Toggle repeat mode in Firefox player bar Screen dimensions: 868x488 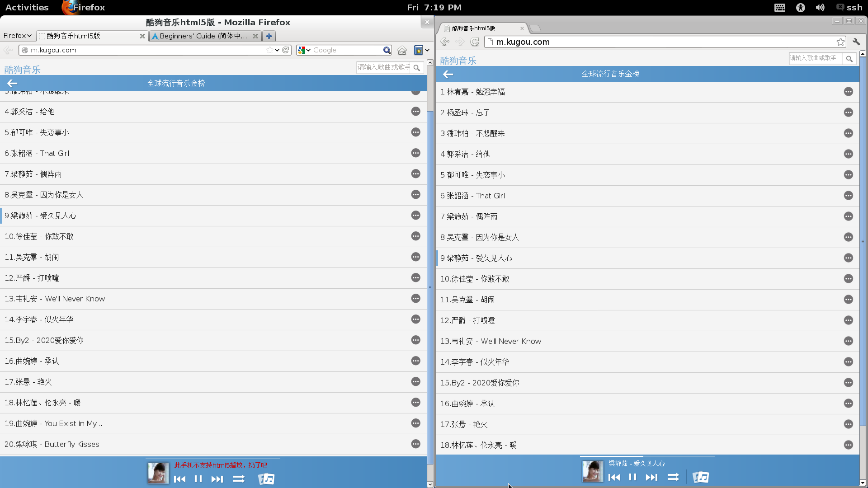[x=239, y=479]
